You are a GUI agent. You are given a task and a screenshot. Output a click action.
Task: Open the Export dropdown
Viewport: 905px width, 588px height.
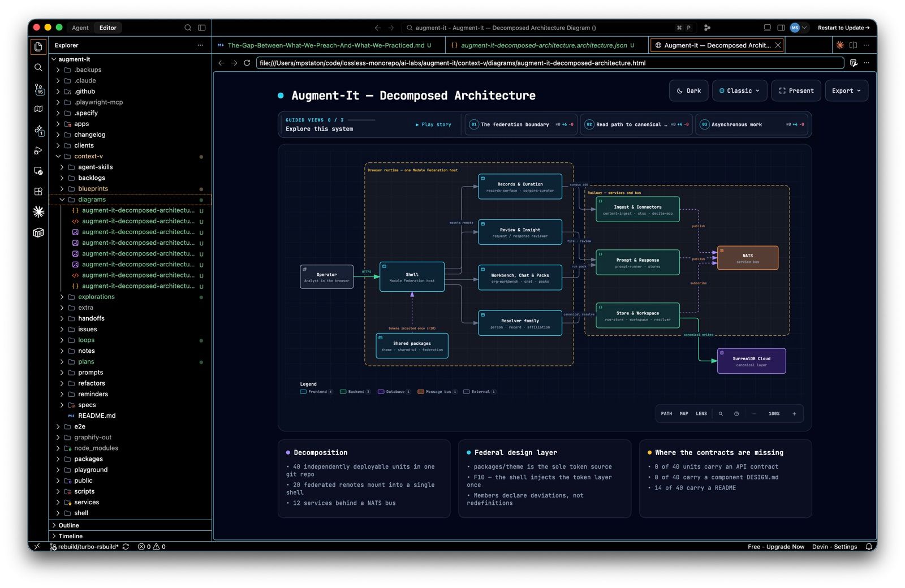click(x=846, y=90)
